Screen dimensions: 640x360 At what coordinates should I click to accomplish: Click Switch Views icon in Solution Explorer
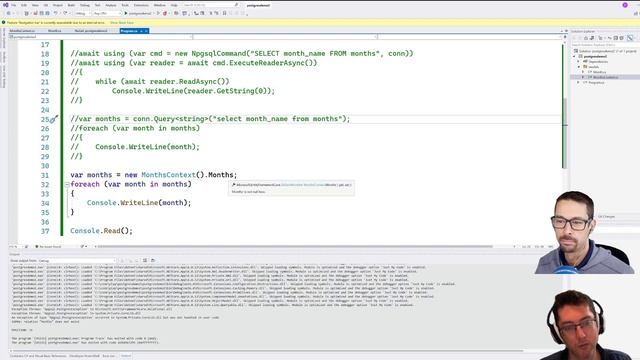tap(592, 38)
